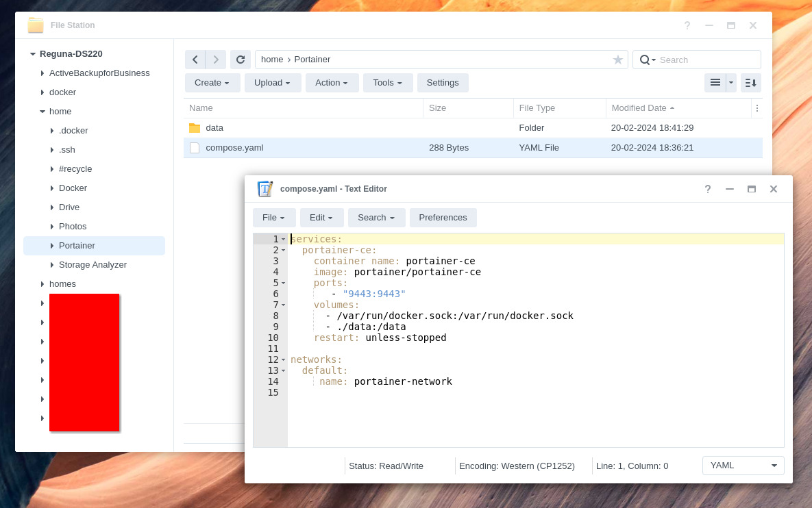Expand the ActiveBackupforBusiness folder
Viewport: 812px width, 508px height.
point(42,73)
